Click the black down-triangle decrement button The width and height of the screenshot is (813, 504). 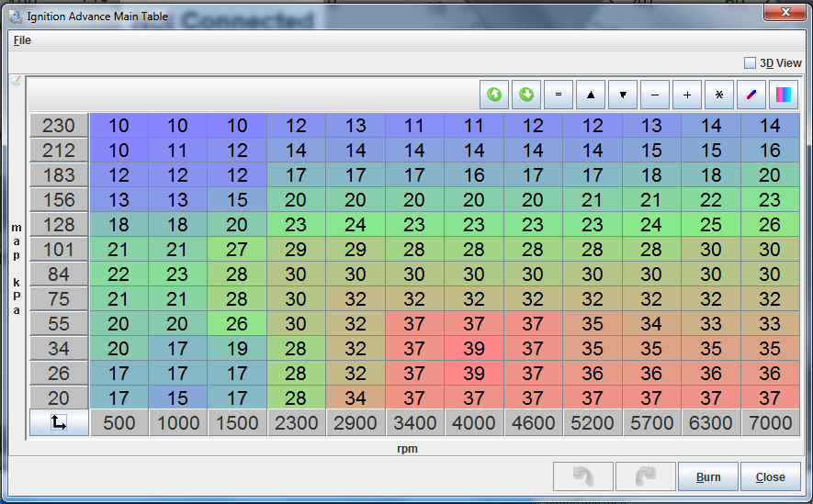click(x=623, y=95)
